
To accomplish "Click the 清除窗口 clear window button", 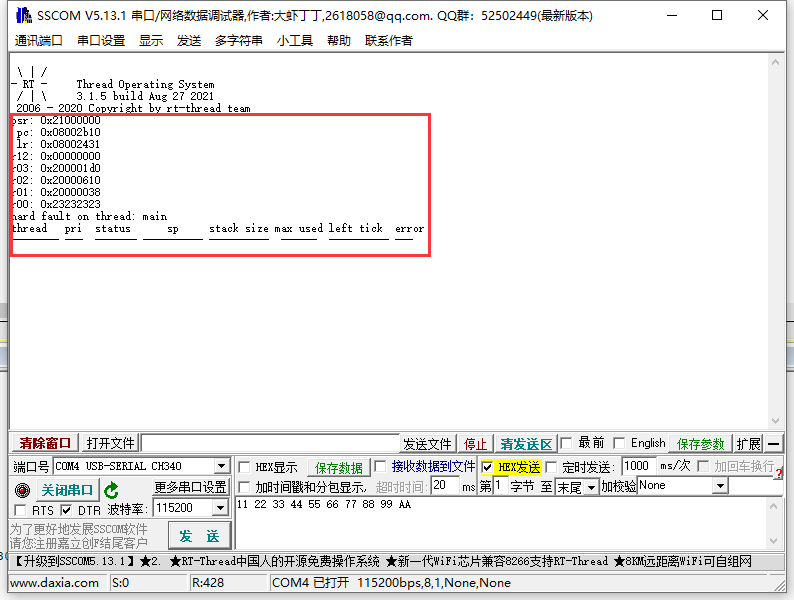I will pyautogui.click(x=46, y=443).
